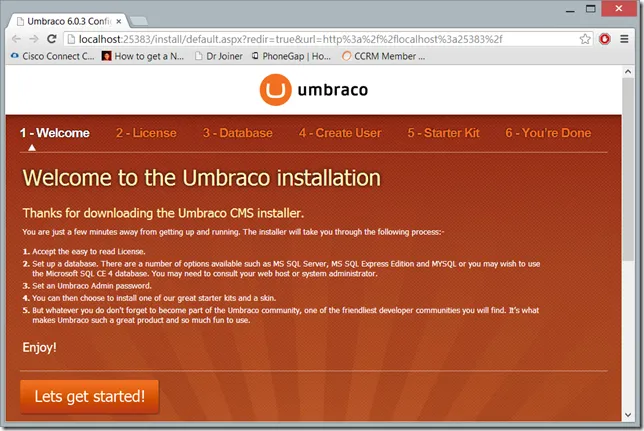The height and width of the screenshot is (431, 644).
Task: Click the vertical scrollbar thumb
Action: tap(628, 169)
